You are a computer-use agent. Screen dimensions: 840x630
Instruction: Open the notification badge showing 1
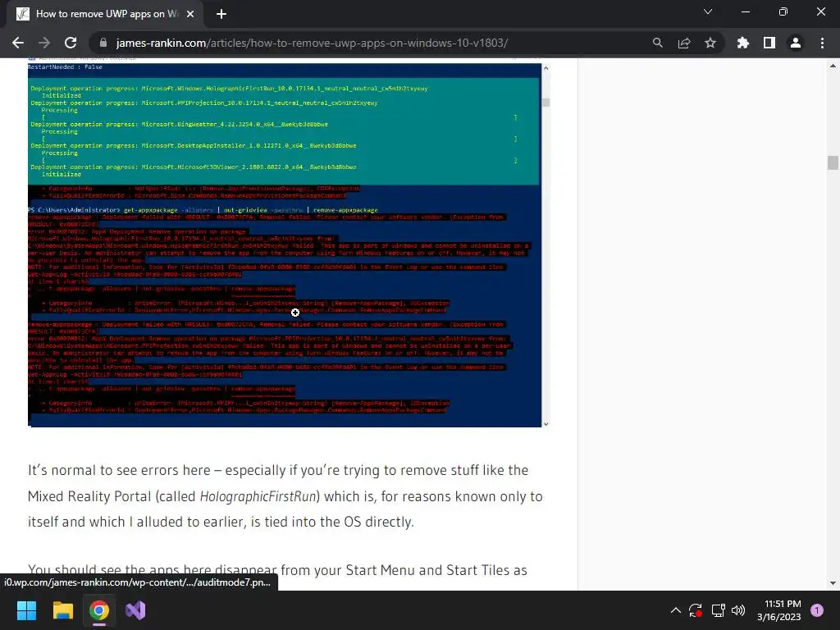tap(817, 610)
